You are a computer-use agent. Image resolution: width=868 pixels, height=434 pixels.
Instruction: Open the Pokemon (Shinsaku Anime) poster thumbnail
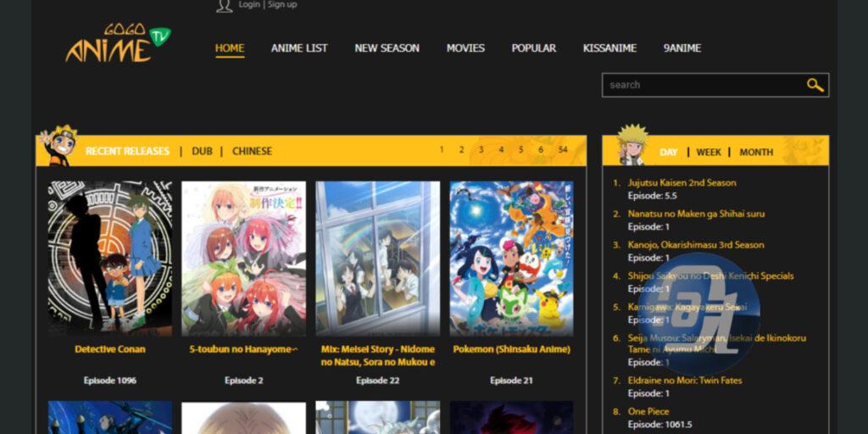[511, 259]
